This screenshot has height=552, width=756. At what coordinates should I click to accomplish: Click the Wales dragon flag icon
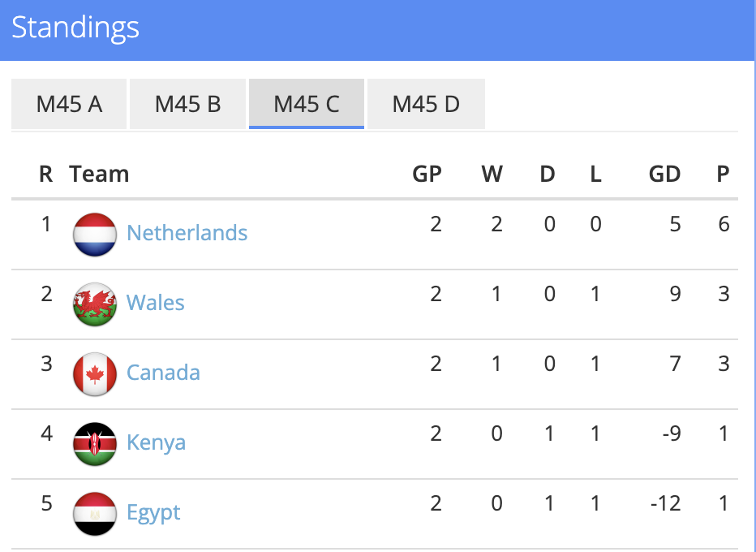94,304
